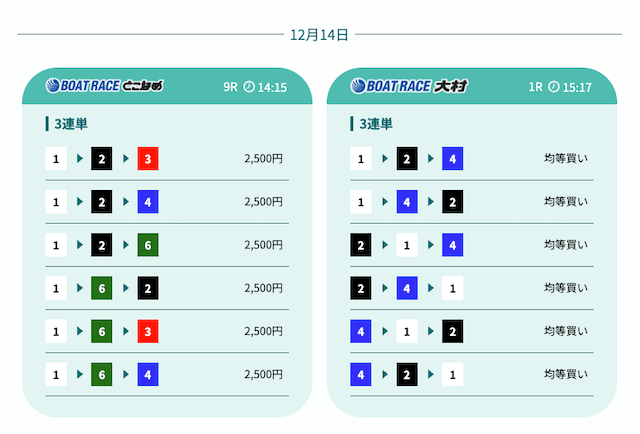Click 2,500円 amount in とこなめ 1-6-4 row
The height and width of the screenshot is (434, 640).
(264, 374)
